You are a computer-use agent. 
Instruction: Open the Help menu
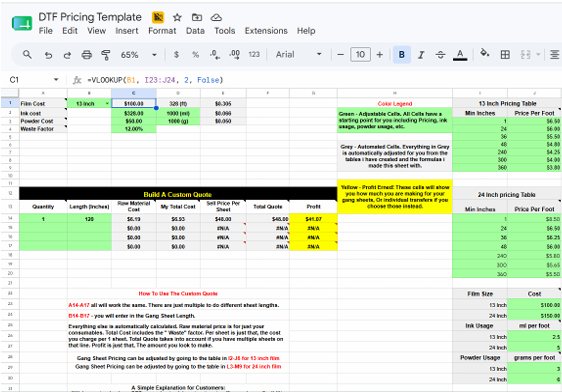click(306, 31)
